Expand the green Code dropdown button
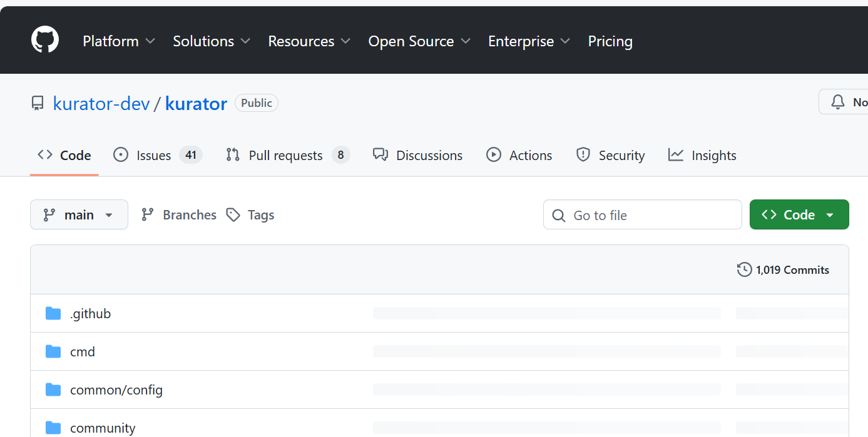Image resolution: width=868 pixels, height=437 pixels. coord(799,215)
